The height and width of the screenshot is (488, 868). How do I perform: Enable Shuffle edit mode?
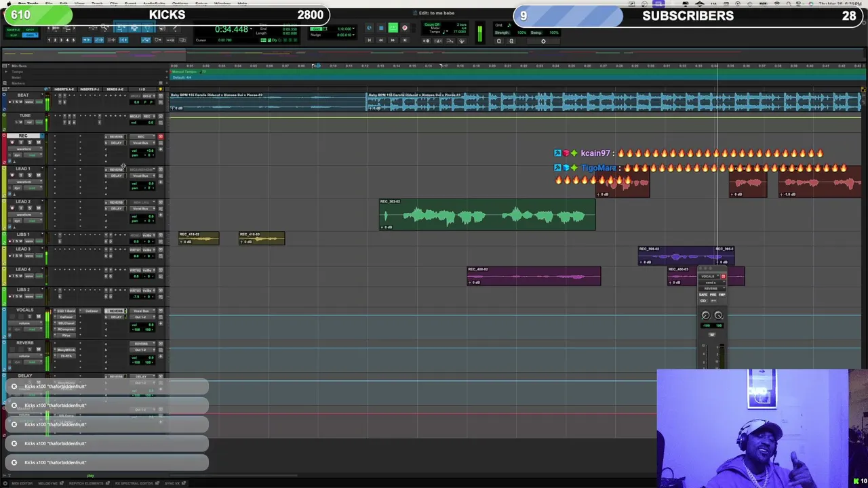click(x=13, y=28)
